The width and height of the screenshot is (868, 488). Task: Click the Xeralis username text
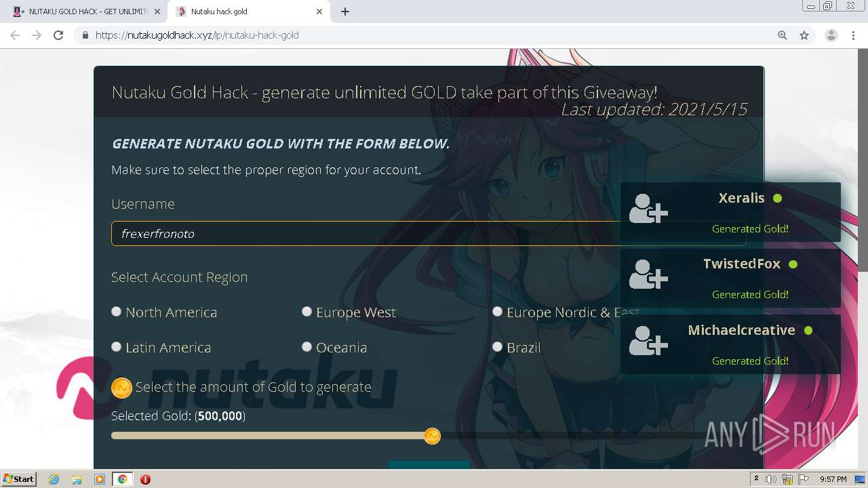741,198
